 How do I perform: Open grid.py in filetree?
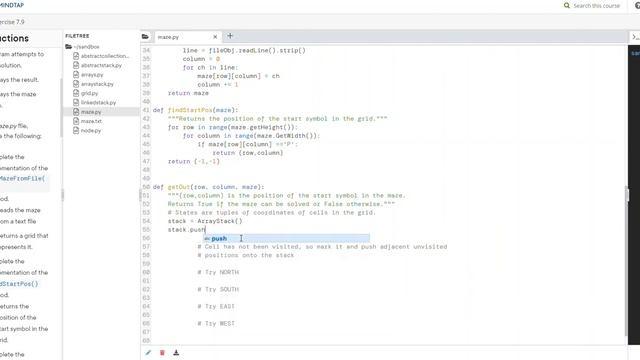89,93
